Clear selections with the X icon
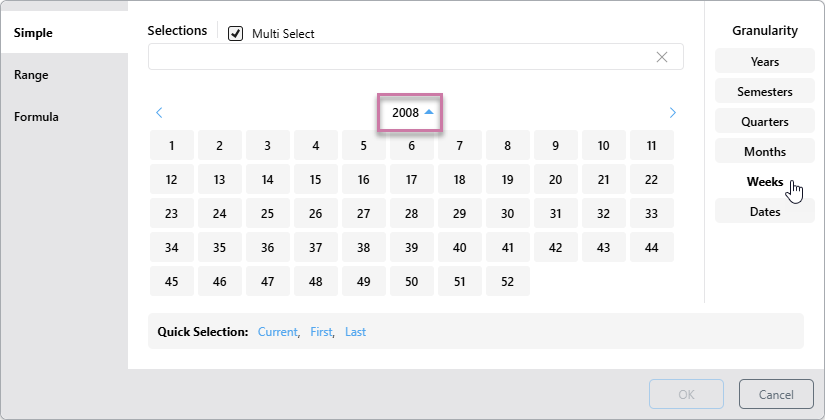This screenshot has width=825, height=420. point(662,57)
